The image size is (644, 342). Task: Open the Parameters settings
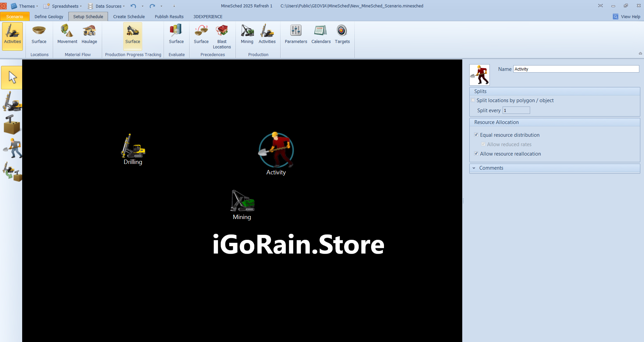coord(296,34)
